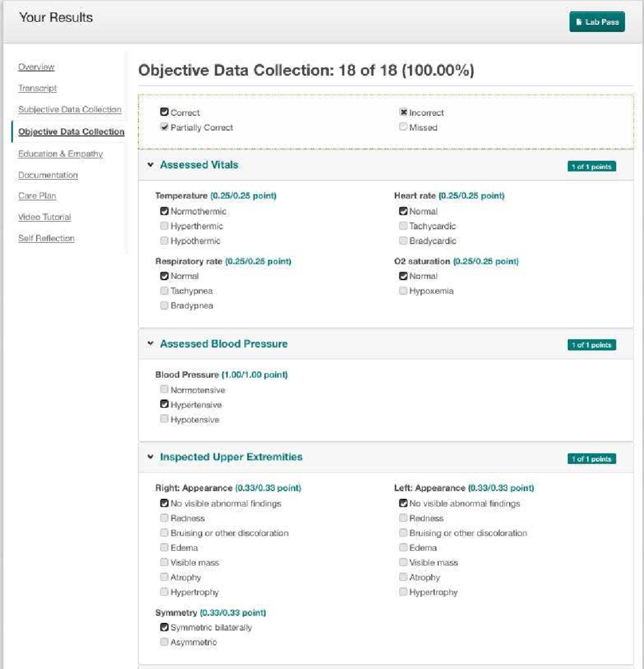This screenshot has height=669, width=644.
Task: Check the Normothermic temperature checkbox
Action: pos(164,211)
